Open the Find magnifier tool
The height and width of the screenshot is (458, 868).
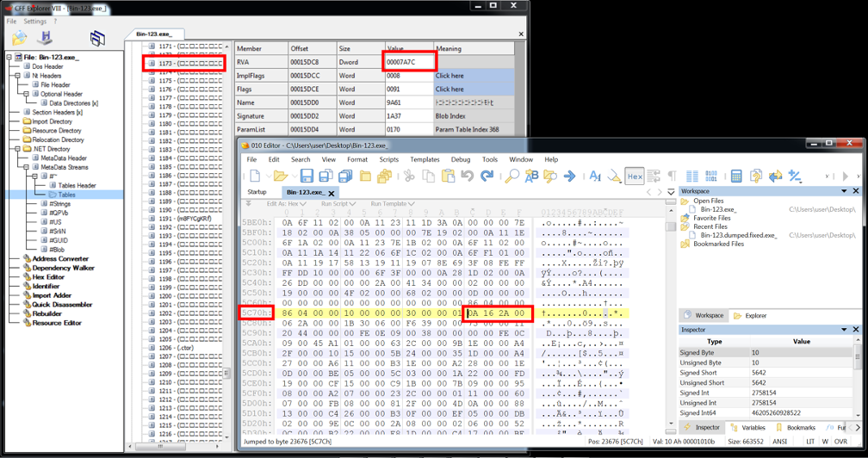coord(512,176)
